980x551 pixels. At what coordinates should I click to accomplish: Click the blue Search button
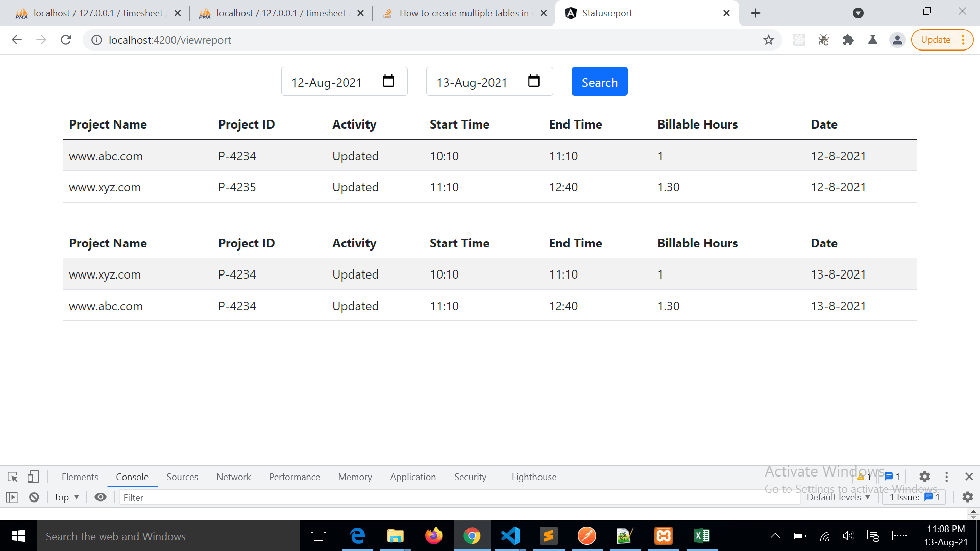pyautogui.click(x=599, y=81)
